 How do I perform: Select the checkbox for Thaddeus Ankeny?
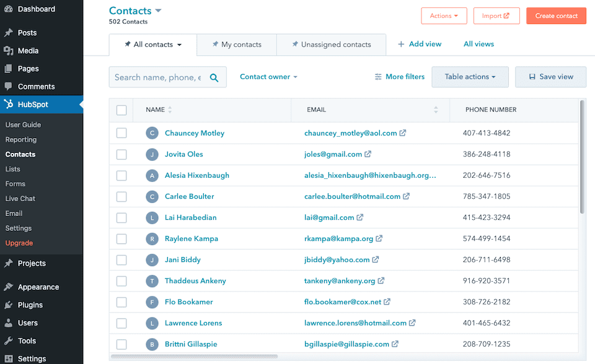[x=121, y=280]
